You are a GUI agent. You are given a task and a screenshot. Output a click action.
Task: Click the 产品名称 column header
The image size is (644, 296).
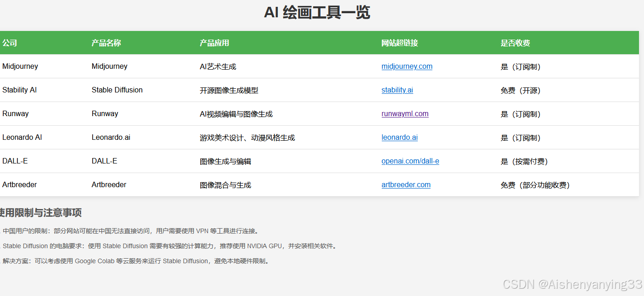click(106, 43)
